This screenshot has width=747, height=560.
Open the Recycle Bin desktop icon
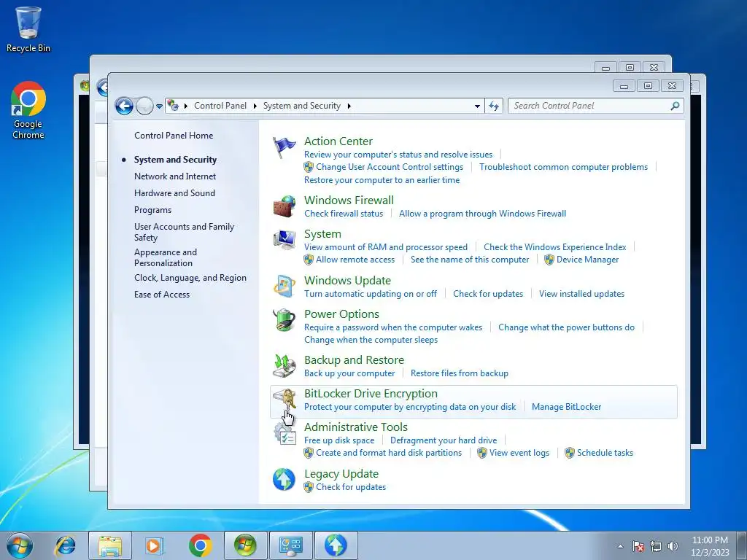[28, 29]
